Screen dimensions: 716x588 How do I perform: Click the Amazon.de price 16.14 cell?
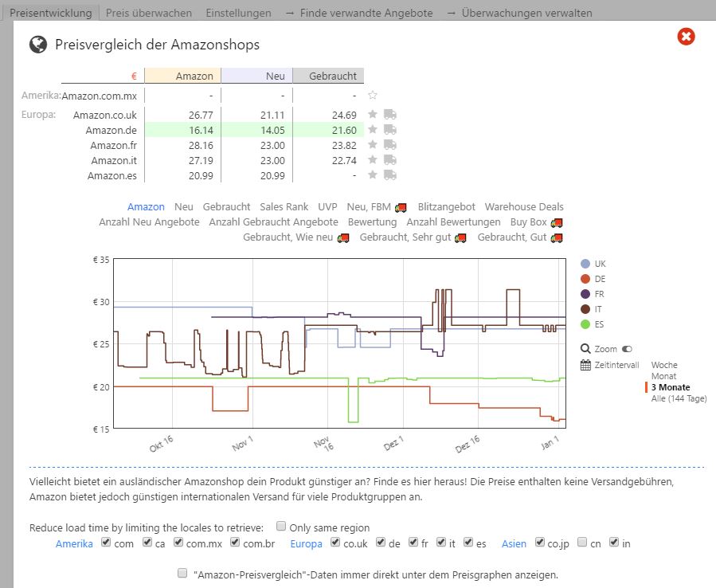click(x=182, y=130)
